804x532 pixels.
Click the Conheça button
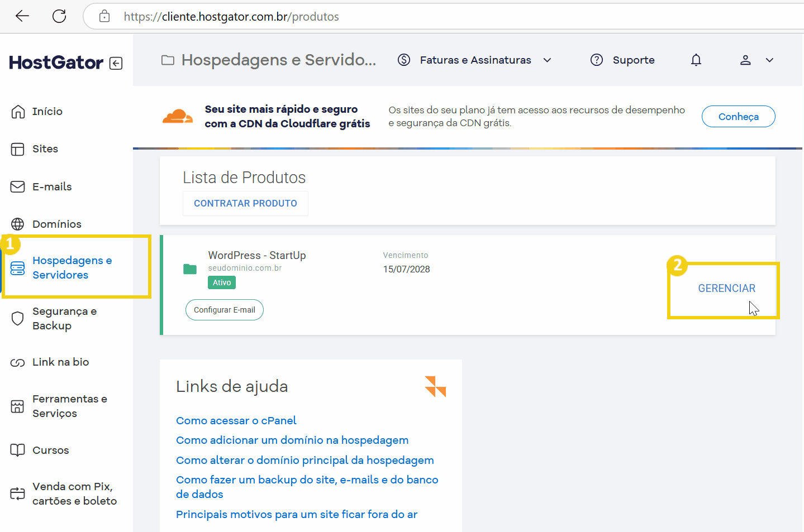[738, 116]
